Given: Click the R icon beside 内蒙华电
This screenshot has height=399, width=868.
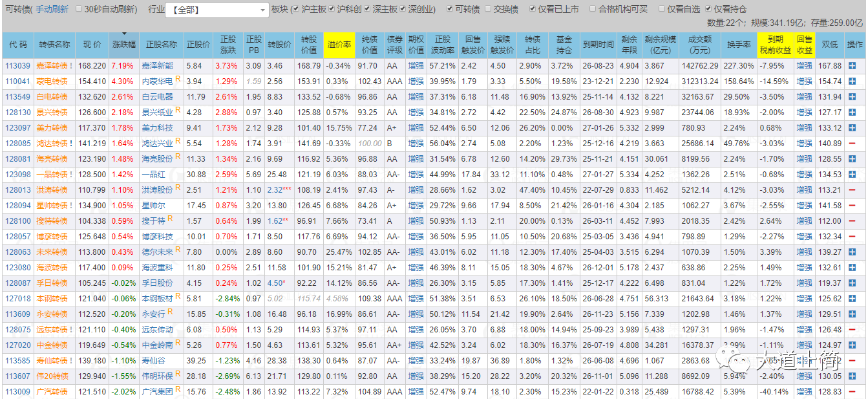Looking at the screenshot, I should pos(178,80).
